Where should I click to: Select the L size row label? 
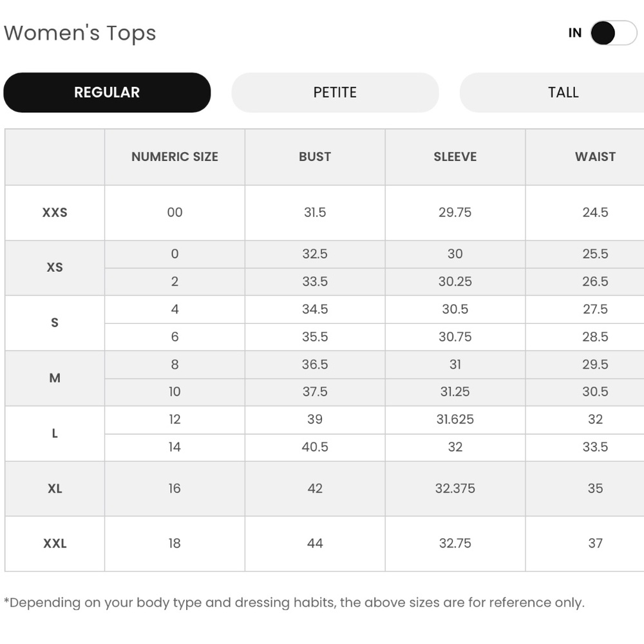tap(55, 433)
